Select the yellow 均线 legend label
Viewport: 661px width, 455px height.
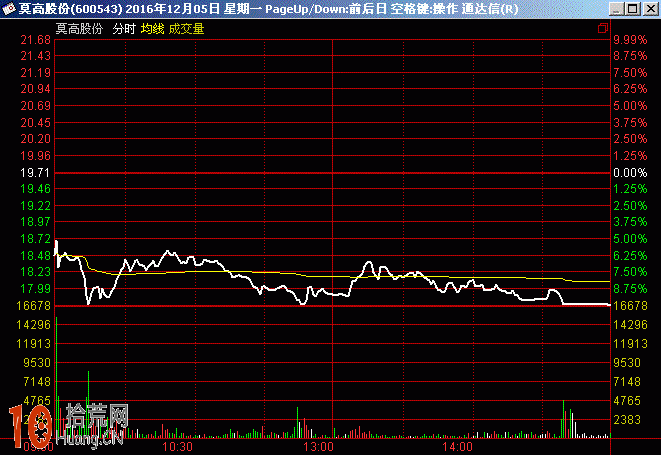pyautogui.click(x=152, y=29)
